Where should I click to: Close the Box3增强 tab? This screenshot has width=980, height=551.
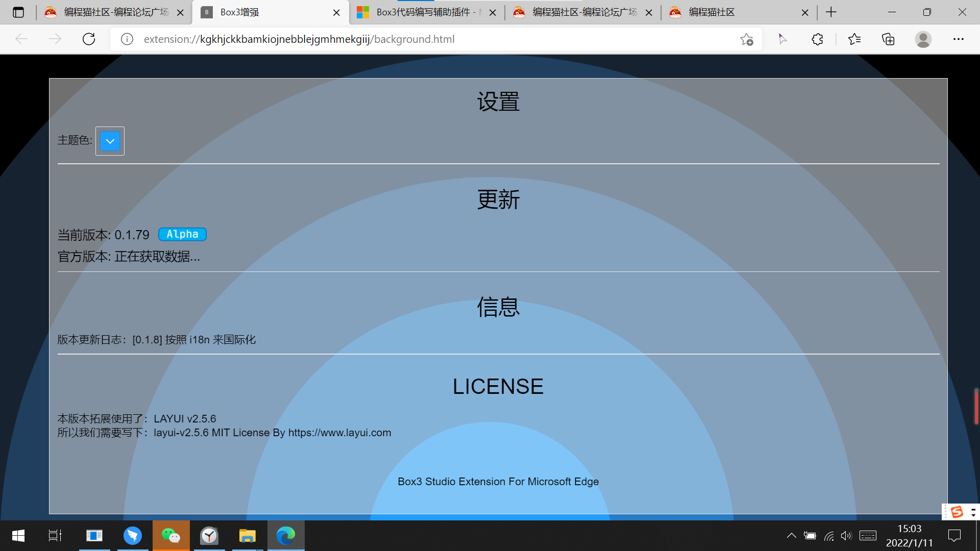tap(336, 13)
